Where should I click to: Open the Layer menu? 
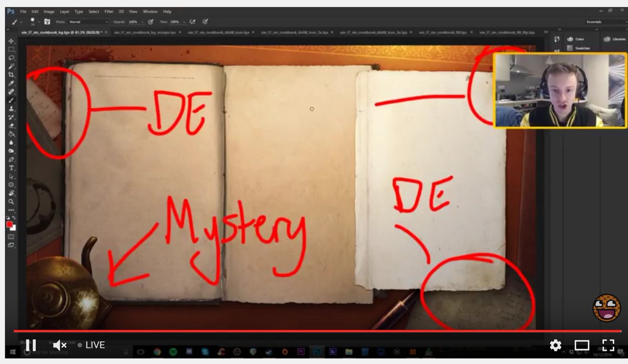click(x=64, y=12)
